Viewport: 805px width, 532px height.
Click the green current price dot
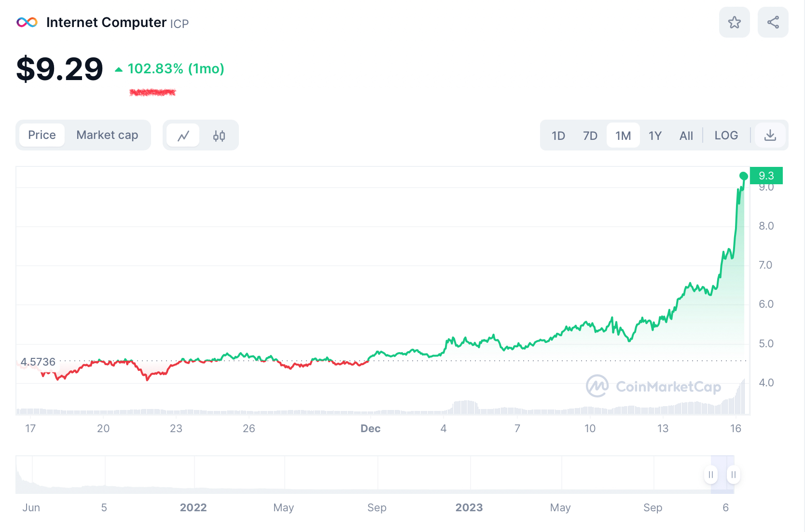pyautogui.click(x=744, y=176)
